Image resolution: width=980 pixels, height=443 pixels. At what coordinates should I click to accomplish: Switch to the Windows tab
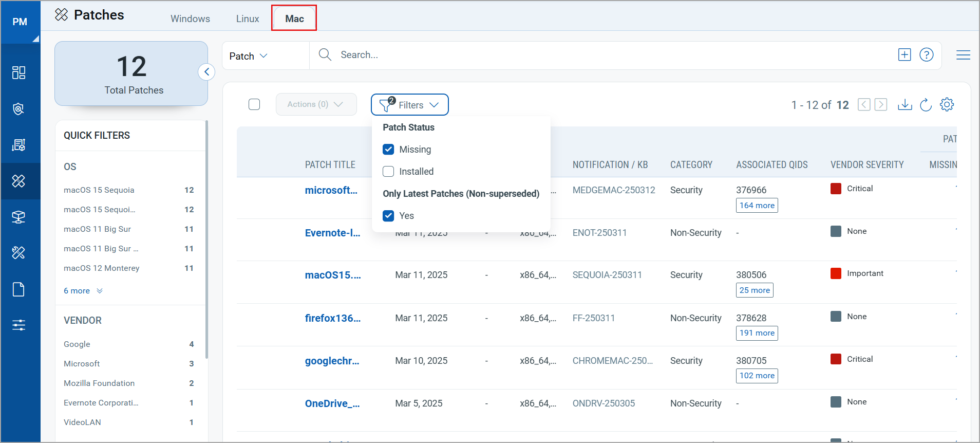click(190, 19)
